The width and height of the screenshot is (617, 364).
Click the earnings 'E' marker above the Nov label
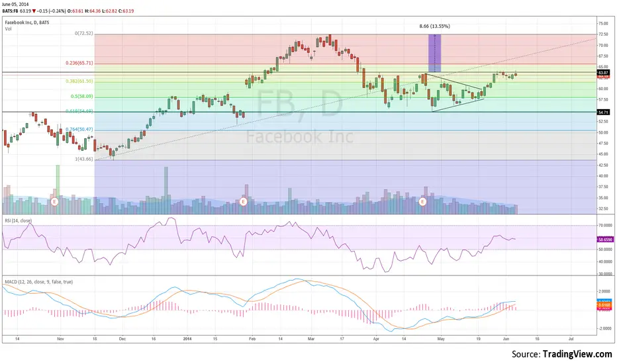[55, 202]
